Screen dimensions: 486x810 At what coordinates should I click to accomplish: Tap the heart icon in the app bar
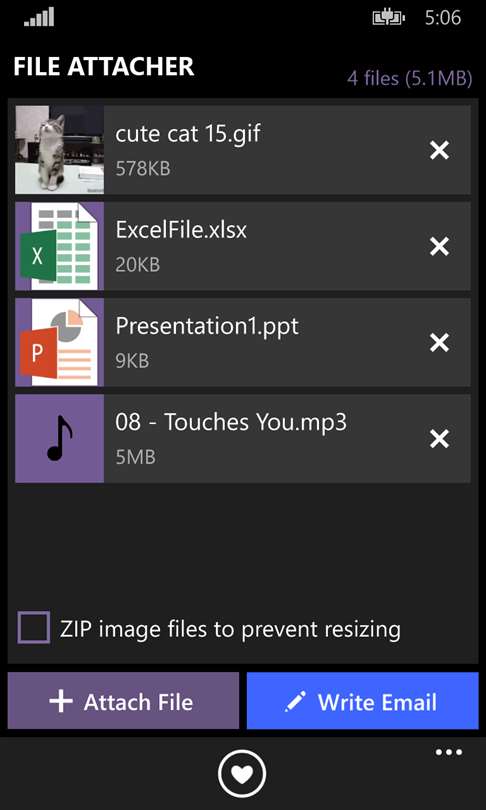pos(242,774)
